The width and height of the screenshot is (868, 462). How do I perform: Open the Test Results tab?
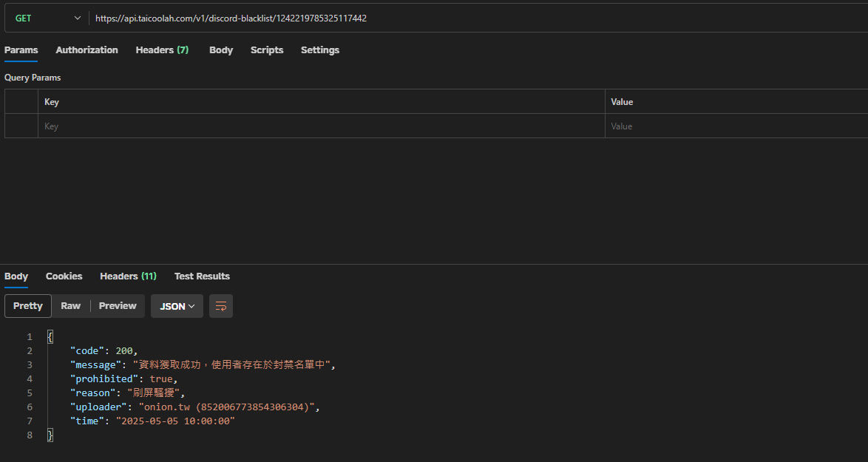tap(202, 276)
